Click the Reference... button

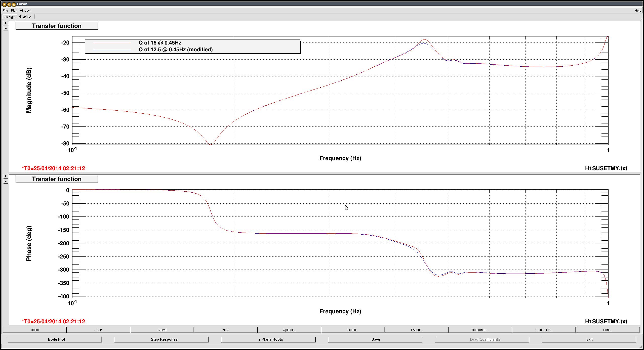pyautogui.click(x=480, y=330)
